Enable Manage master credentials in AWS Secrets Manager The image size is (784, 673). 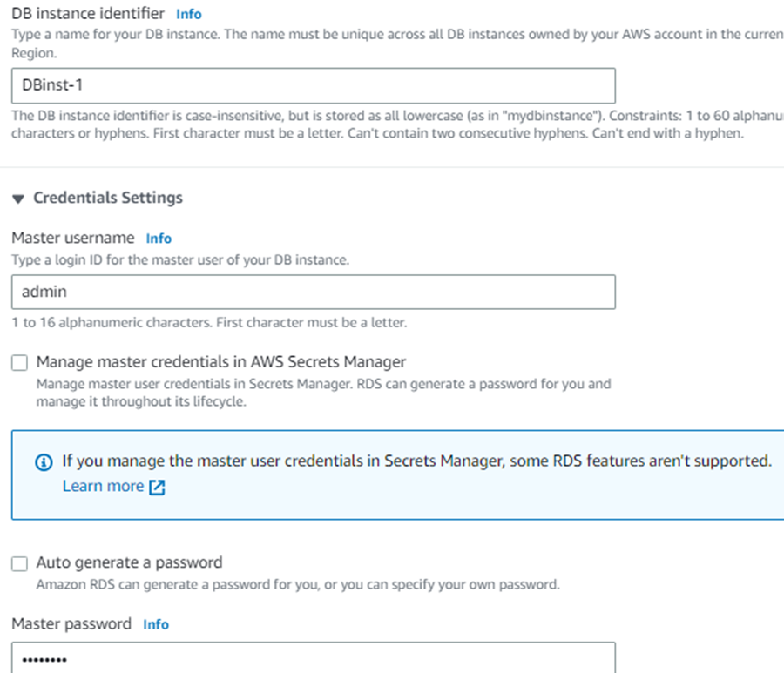click(19, 362)
